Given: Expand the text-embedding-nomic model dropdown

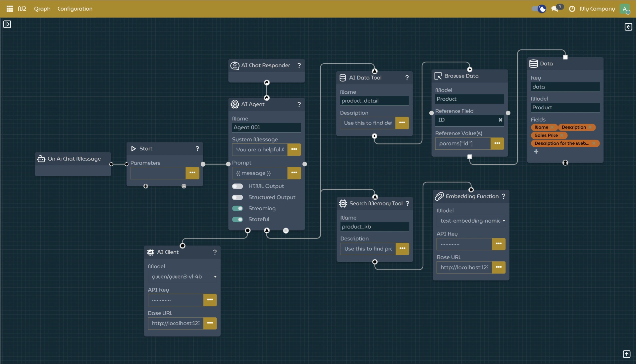Looking at the screenshot, I should pos(471,221).
